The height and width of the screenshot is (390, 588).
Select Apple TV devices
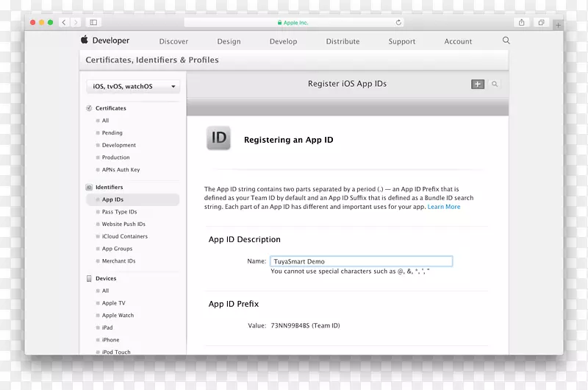pos(114,303)
